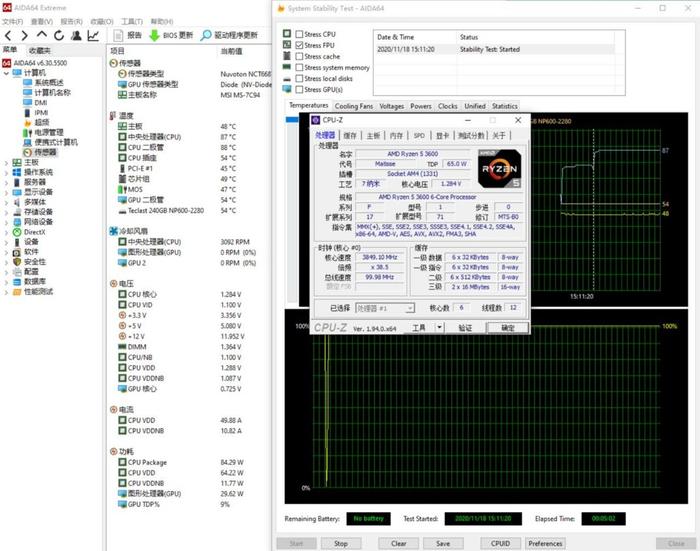
Task: Click the up-level arrow in AIDA64 toolbar
Action: click(x=42, y=35)
